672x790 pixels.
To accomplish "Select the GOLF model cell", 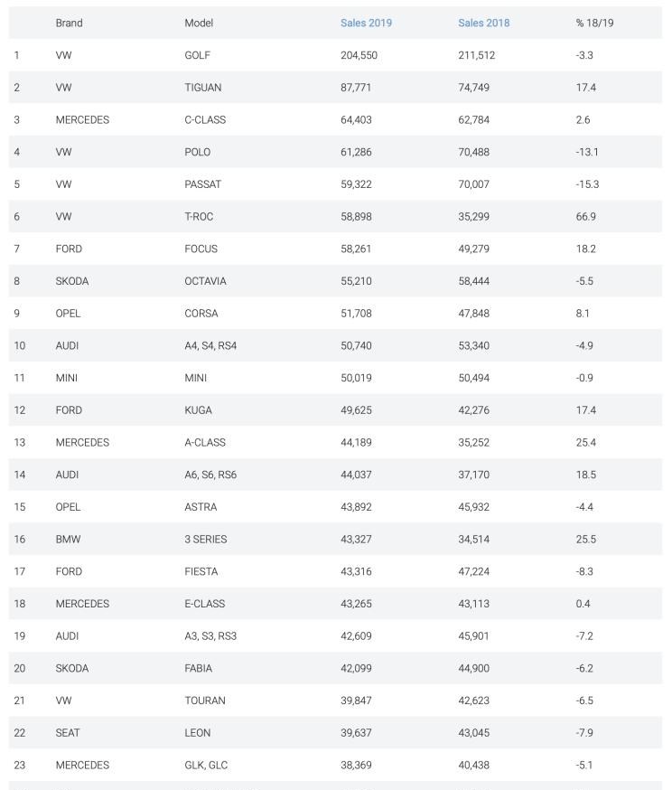I will click(x=197, y=55).
